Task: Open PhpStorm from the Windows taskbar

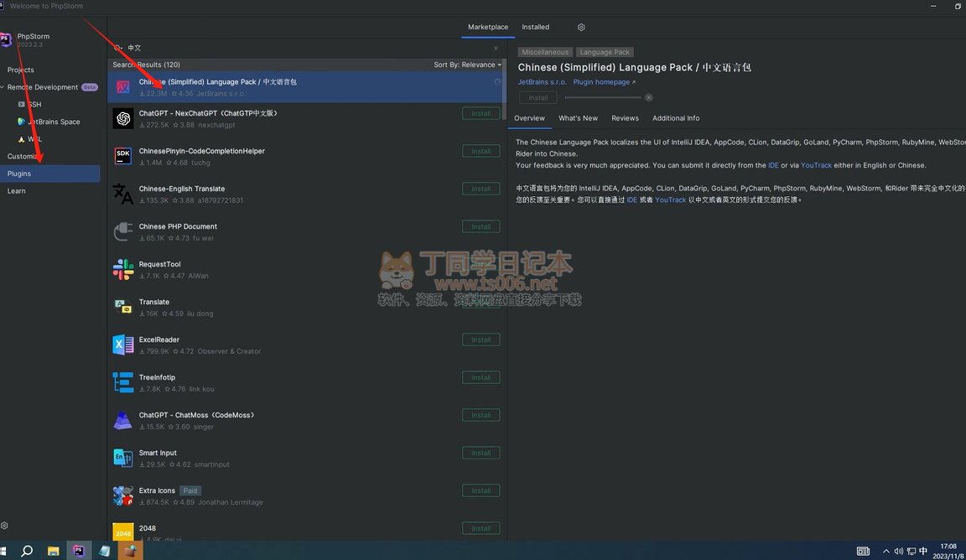Action: coord(79,551)
